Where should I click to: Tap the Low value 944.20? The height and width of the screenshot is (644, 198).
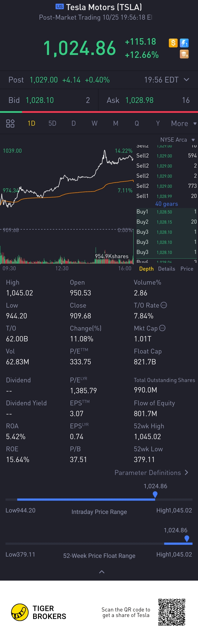16,316
